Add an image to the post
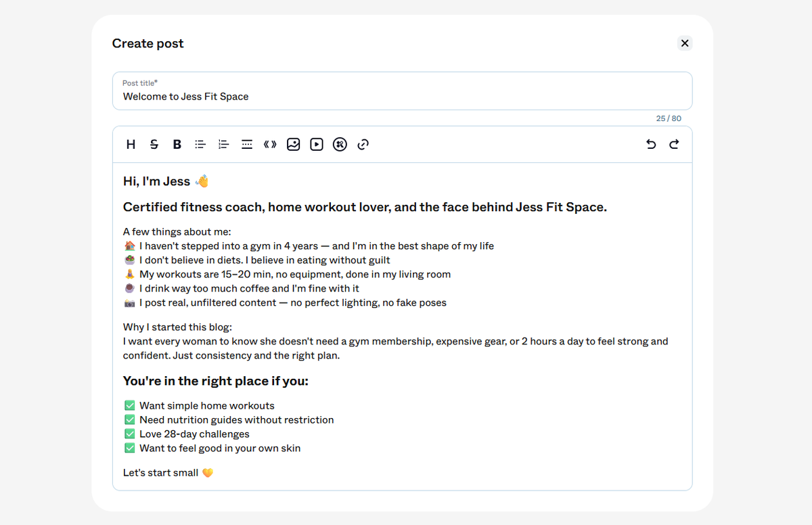The image size is (812, 525). 293,144
